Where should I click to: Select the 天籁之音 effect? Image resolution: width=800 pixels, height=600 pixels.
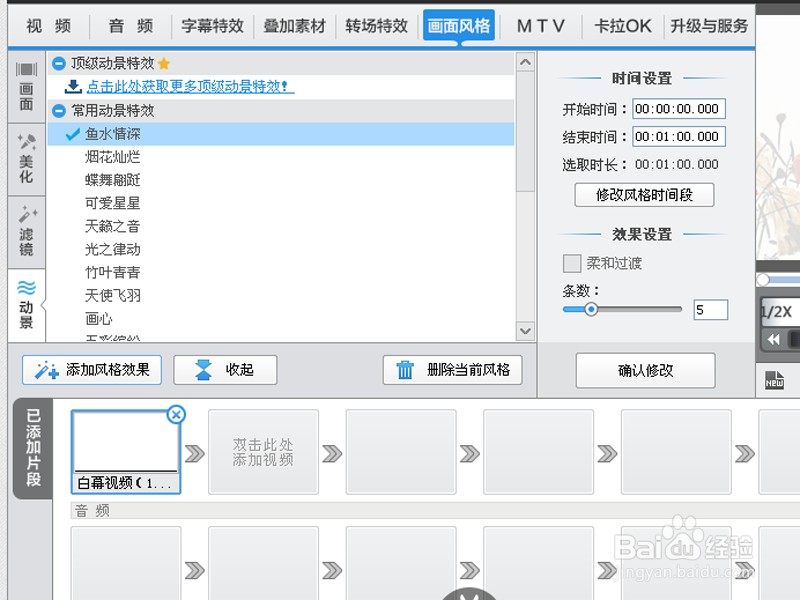click(x=281, y=226)
